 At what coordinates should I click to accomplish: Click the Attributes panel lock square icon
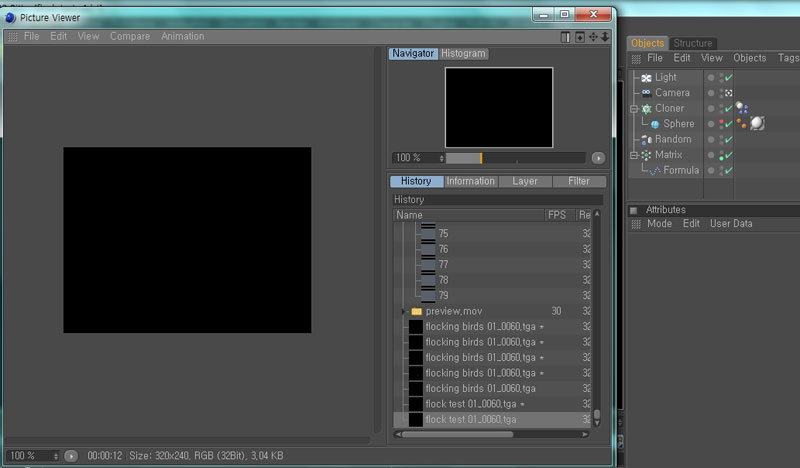coord(634,210)
